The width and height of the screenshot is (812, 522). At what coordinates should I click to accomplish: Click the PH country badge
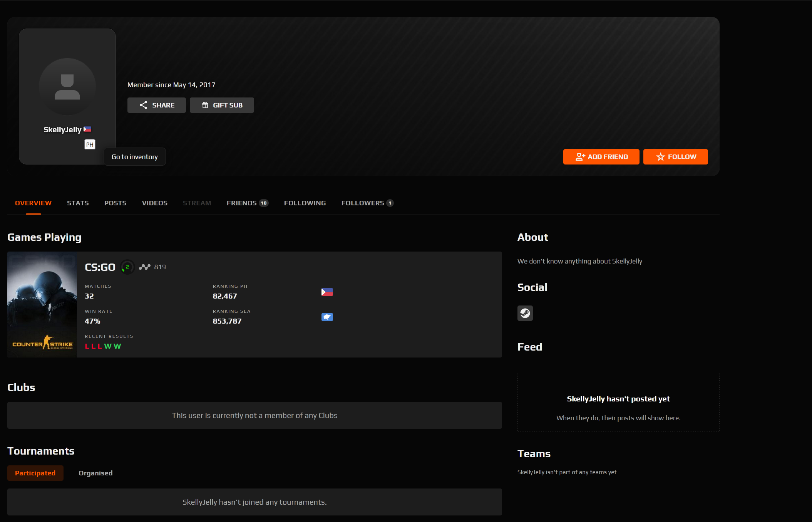pos(90,144)
